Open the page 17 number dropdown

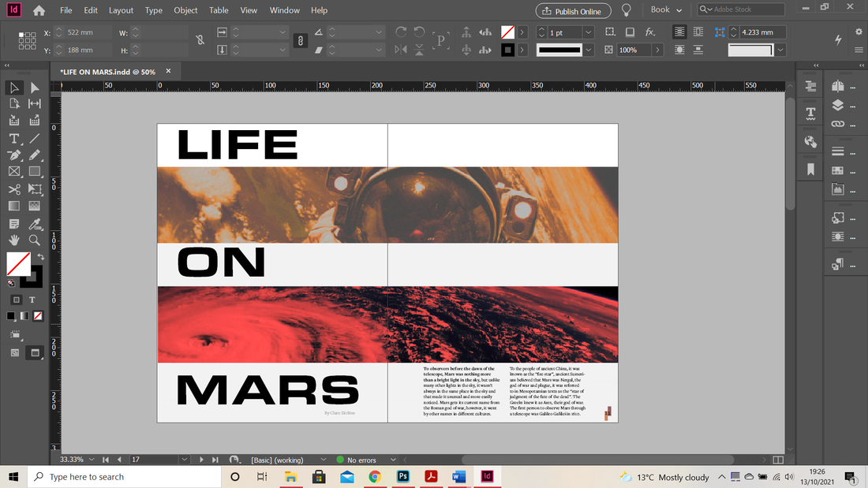click(185, 460)
